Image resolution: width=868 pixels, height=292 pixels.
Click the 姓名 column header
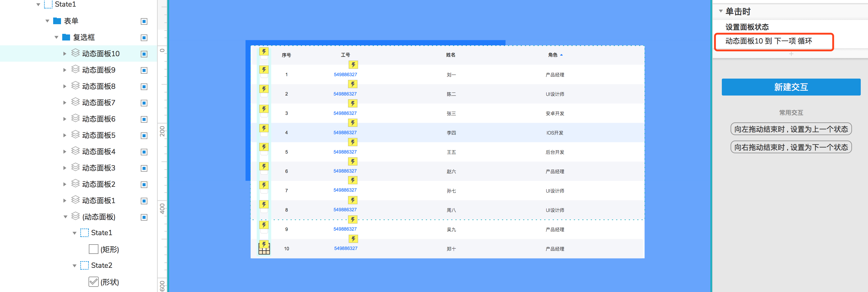pyautogui.click(x=451, y=55)
